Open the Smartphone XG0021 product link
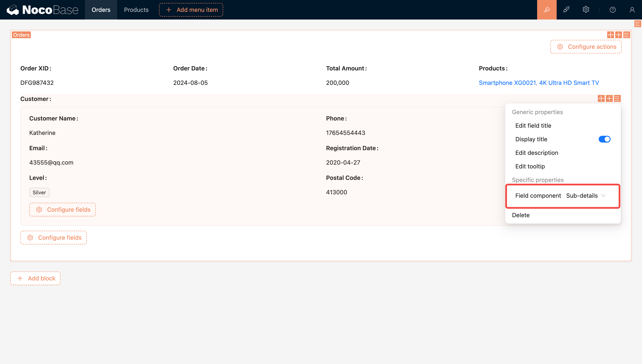The image size is (642, 364). (x=507, y=83)
